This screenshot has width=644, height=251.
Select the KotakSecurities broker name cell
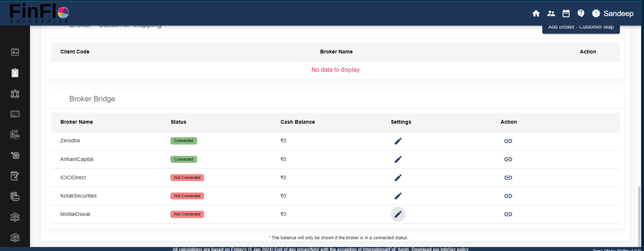78,196
